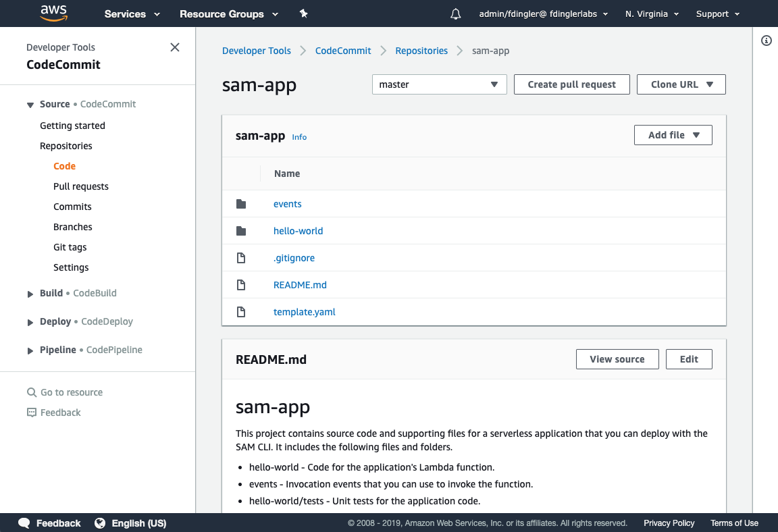
Task: Click CodeCommit breadcrumb link
Action: (x=343, y=51)
